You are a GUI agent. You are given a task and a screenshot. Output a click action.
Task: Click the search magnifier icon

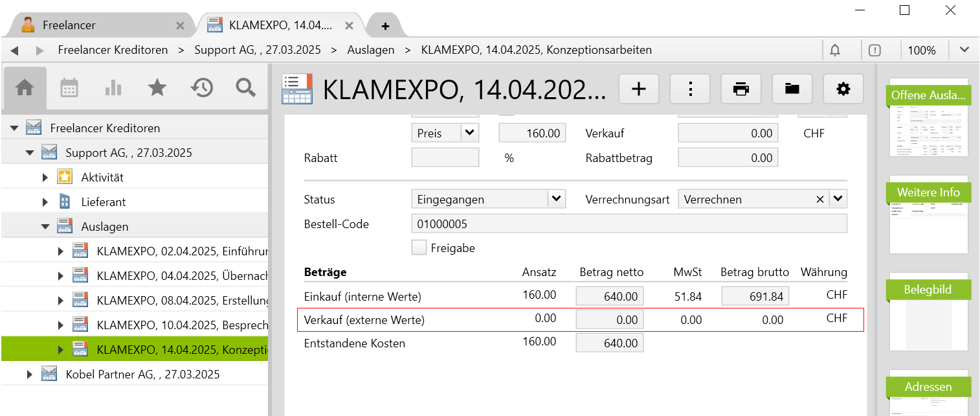[246, 88]
